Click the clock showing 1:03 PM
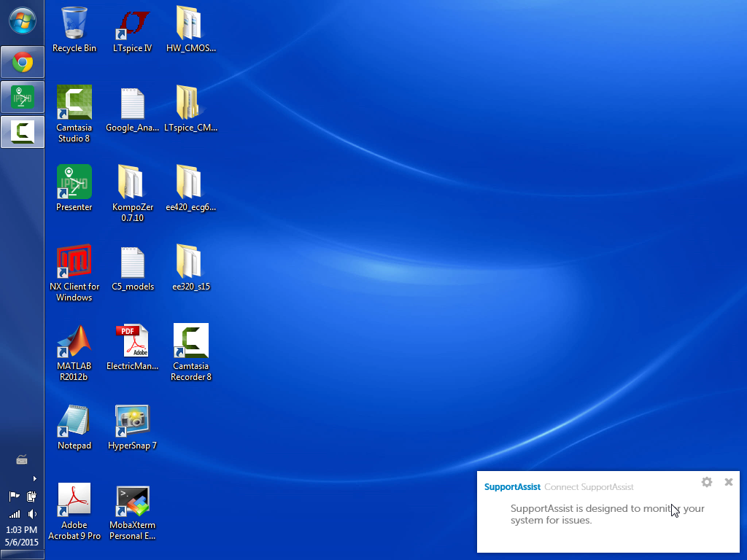 pos(22,530)
